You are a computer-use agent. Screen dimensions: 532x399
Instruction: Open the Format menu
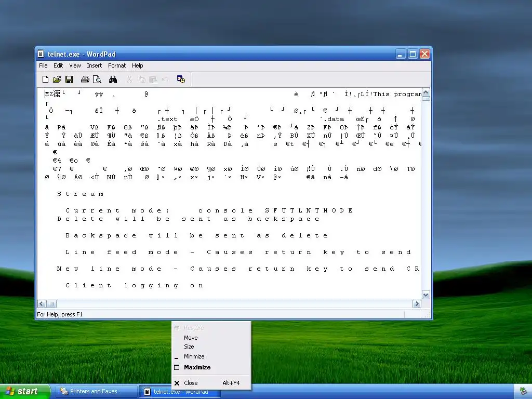tap(117, 65)
